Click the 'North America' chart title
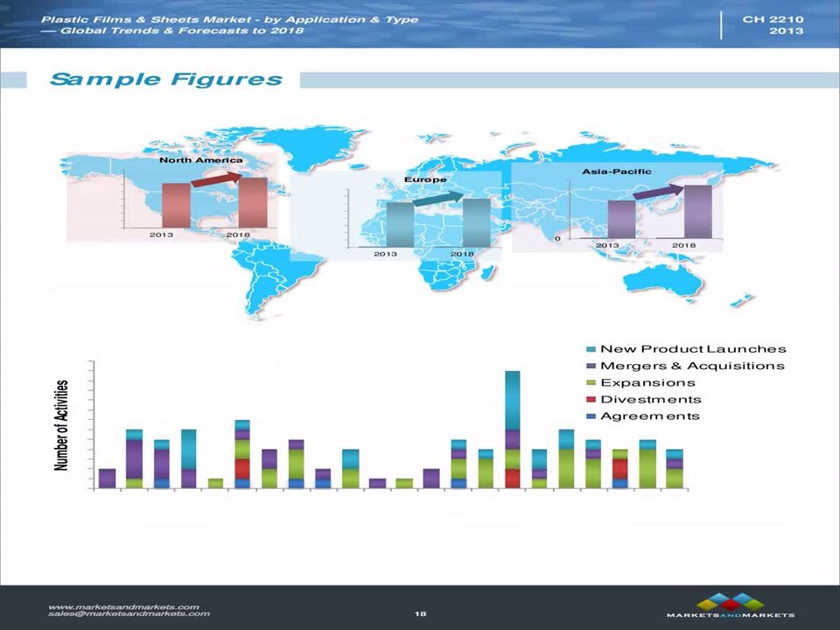This screenshot has height=630, width=840. [201, 160]
